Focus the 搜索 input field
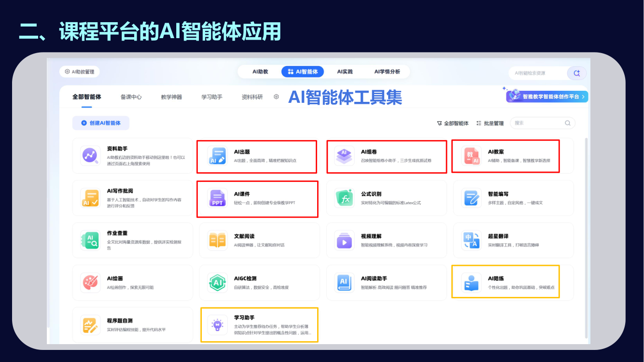 point(543,123)
